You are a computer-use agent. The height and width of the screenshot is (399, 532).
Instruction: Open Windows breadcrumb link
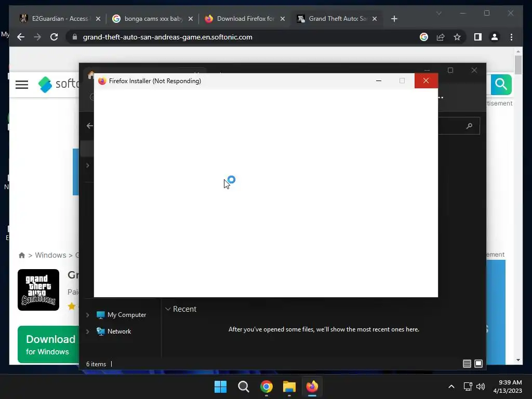point(50,255)
